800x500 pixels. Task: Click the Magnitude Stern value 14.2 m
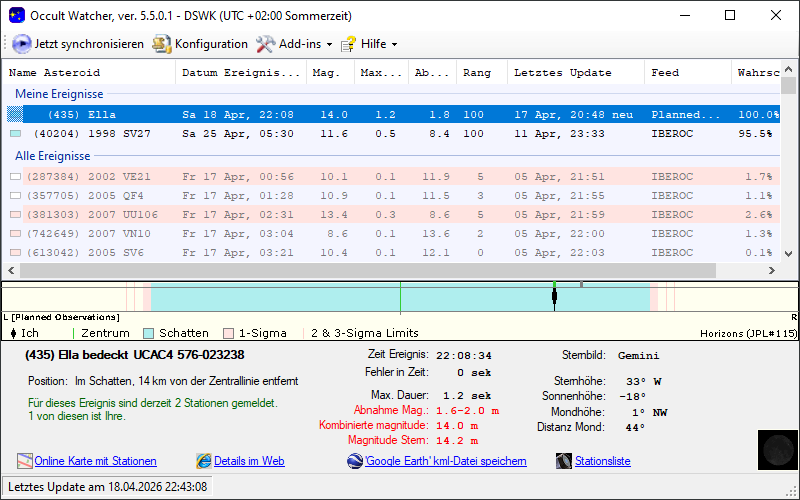pyautogui.click(x=457, y=440)
